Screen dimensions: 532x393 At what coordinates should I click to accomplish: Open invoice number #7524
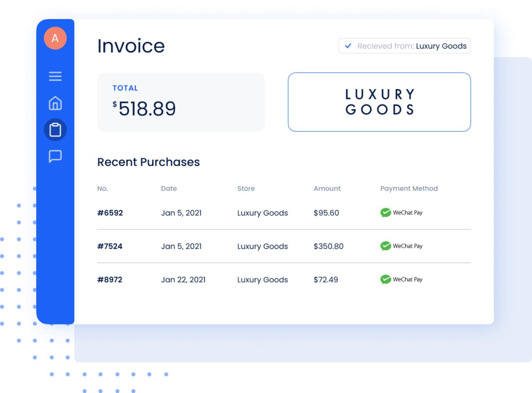point(110,246)
